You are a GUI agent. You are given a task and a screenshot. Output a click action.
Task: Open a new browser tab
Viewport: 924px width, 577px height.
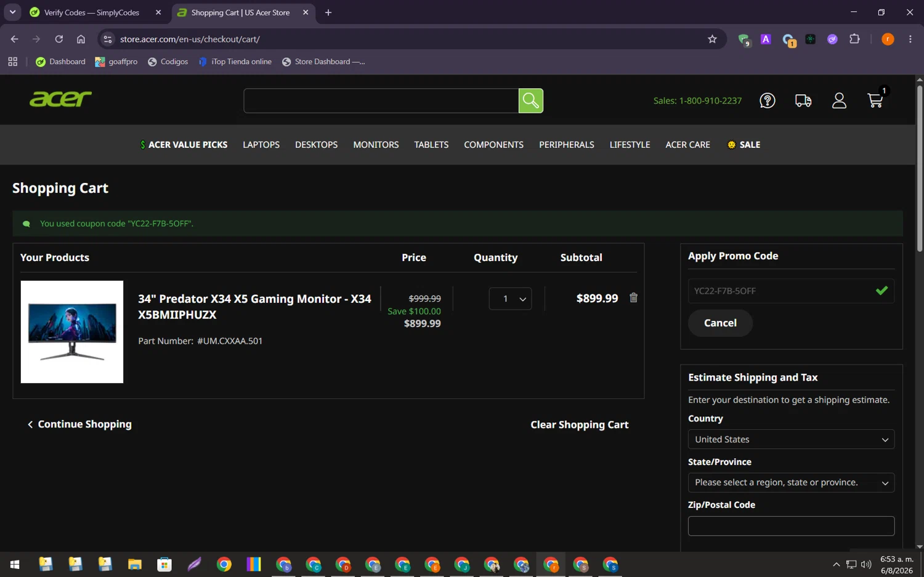click(328, 12)
